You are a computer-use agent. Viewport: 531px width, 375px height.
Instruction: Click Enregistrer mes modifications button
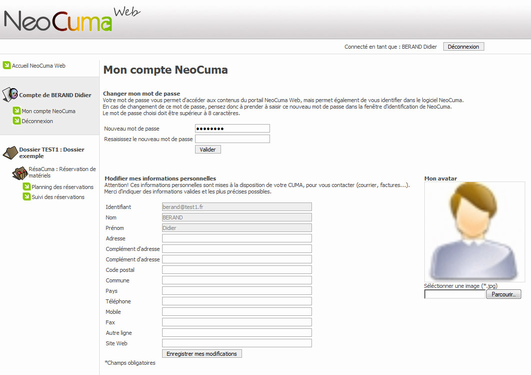coord(202,354)
